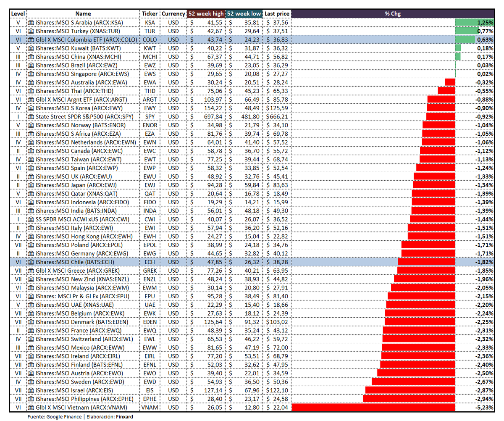
Task: Click the institution icon beside iShares:MSCI S Africa
Action: [x=31, y=133]
